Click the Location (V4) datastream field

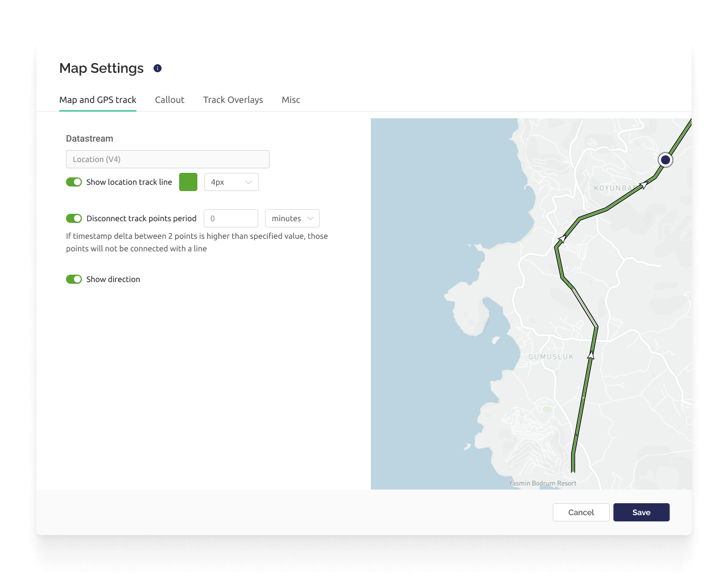point(168,159)
